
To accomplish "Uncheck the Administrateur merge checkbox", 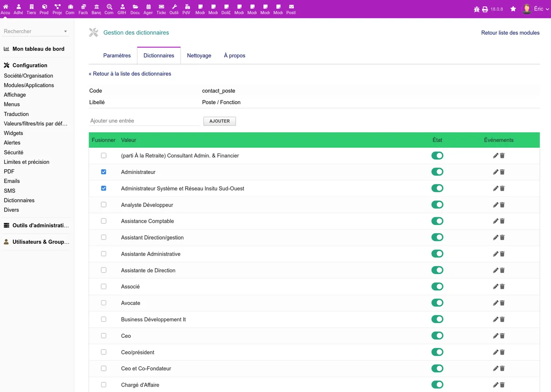I will pos(103,172).
